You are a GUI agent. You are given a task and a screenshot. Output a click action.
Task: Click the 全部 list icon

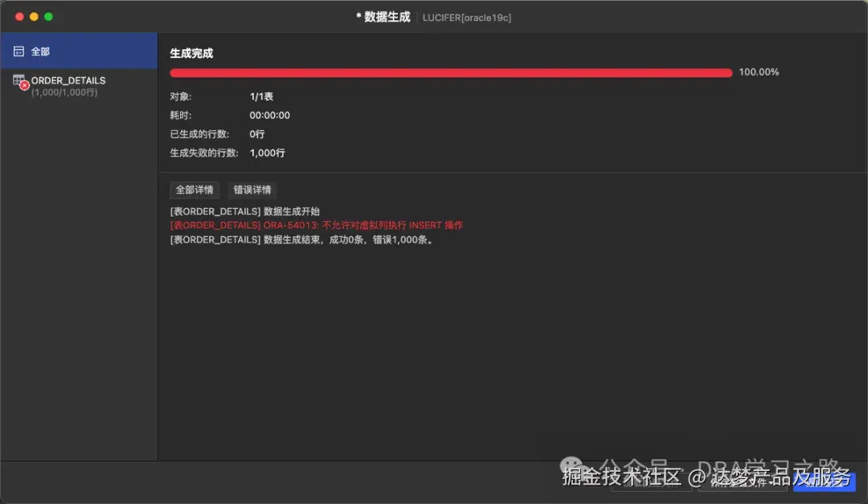pyautogui.click(x=18, y=51)
